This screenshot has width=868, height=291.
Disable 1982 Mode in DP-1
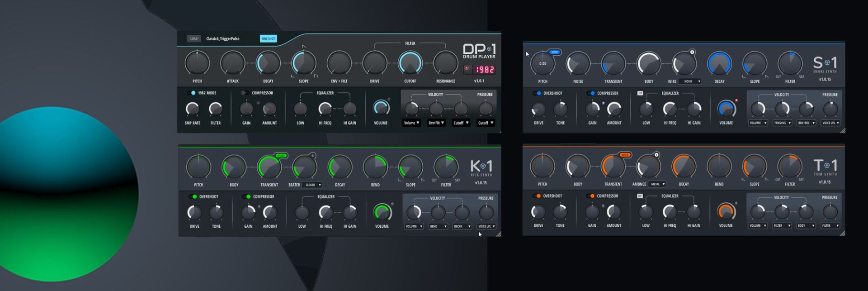(x=192, y=93)
